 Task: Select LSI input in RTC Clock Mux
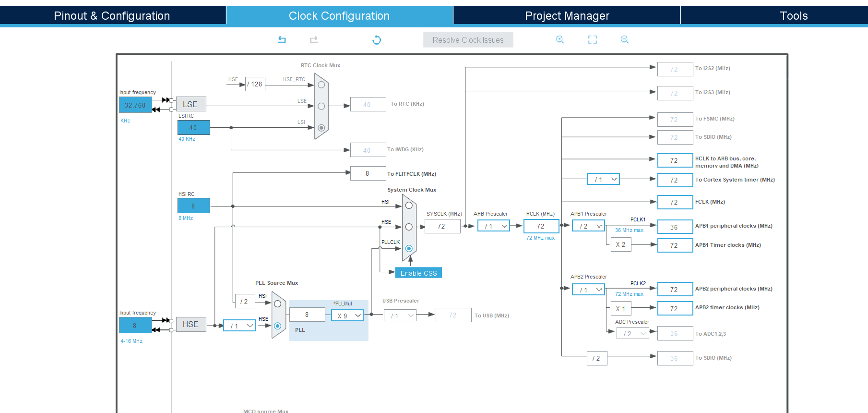321,128
